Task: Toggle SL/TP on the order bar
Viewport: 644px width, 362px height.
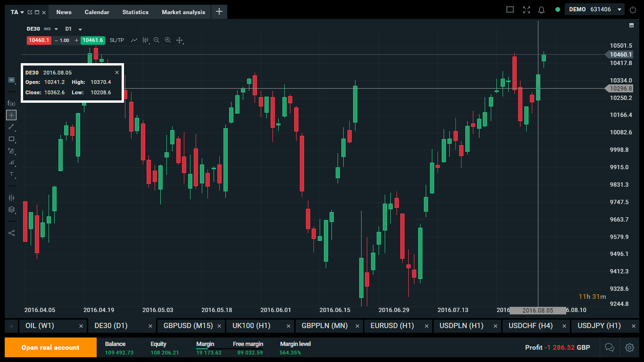Action: point(116,41)
